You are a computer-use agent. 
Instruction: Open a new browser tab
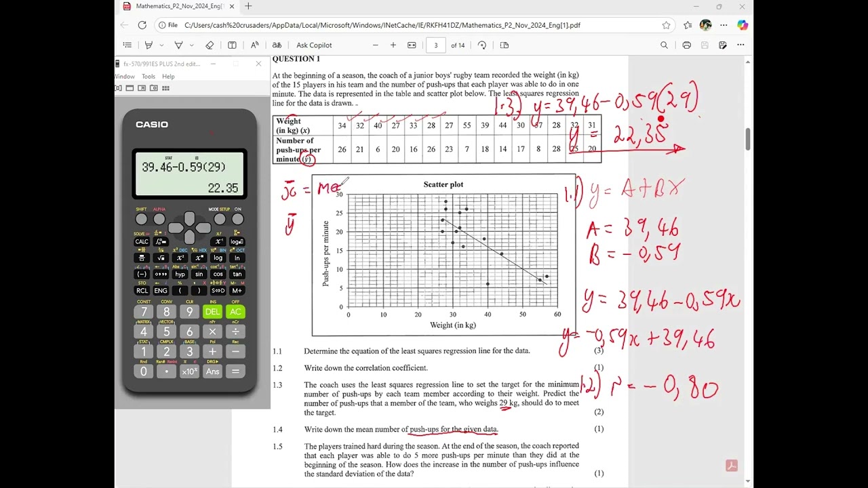[x=248, y=7]
